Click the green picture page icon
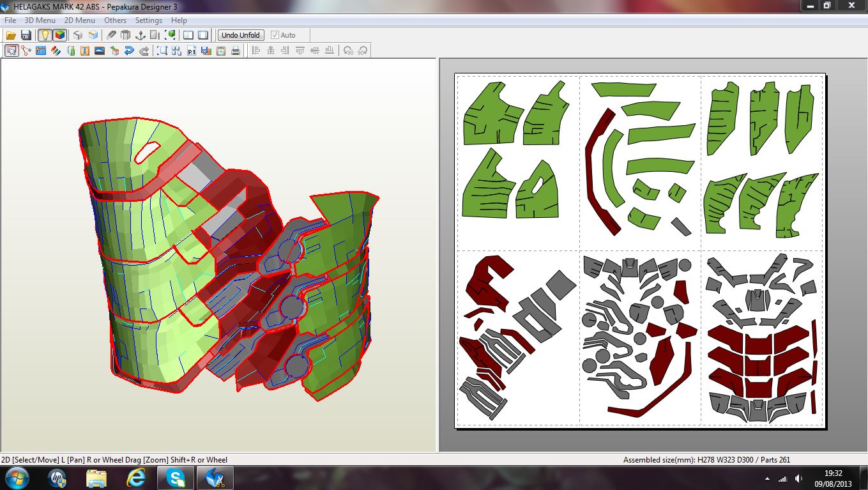 [221, 50]
